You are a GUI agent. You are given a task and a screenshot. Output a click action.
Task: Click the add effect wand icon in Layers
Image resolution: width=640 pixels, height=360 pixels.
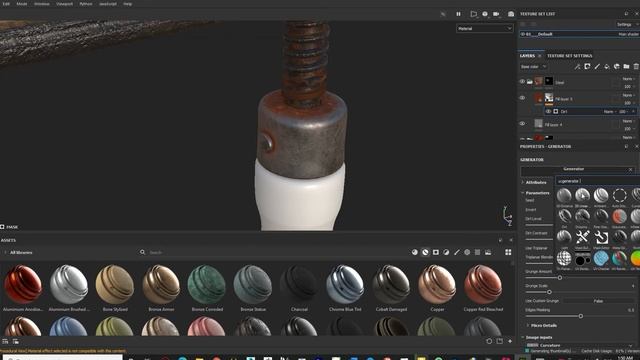(577, 67)
